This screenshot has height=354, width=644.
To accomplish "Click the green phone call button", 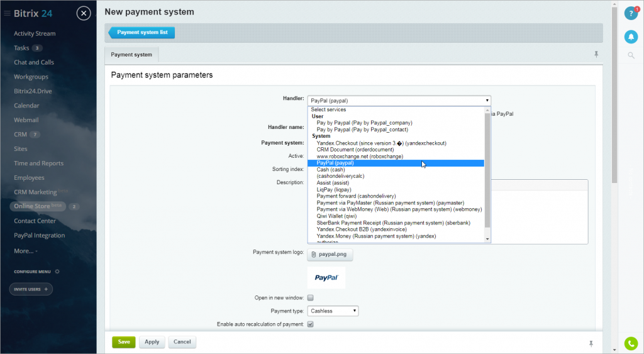I will 631,343.
